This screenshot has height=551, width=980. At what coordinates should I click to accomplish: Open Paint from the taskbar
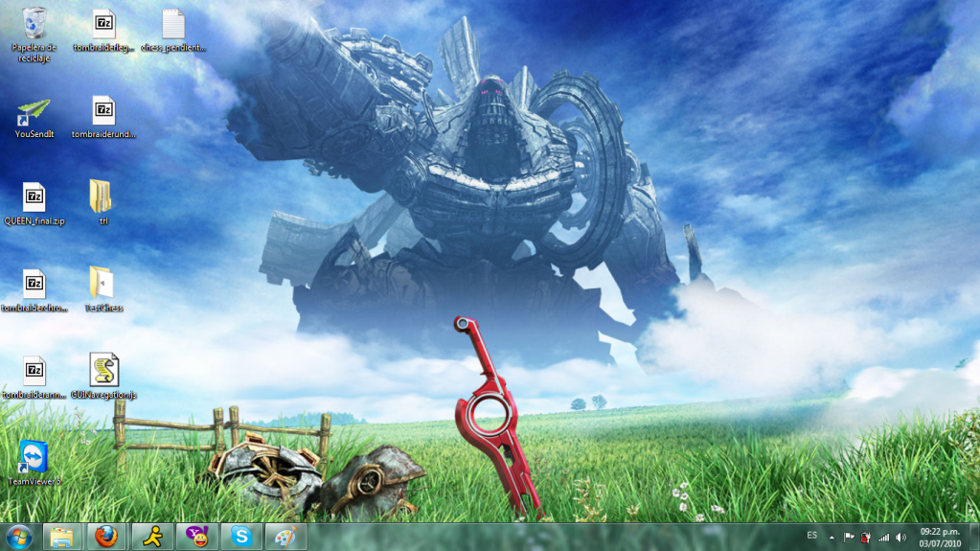click(285, 536)
